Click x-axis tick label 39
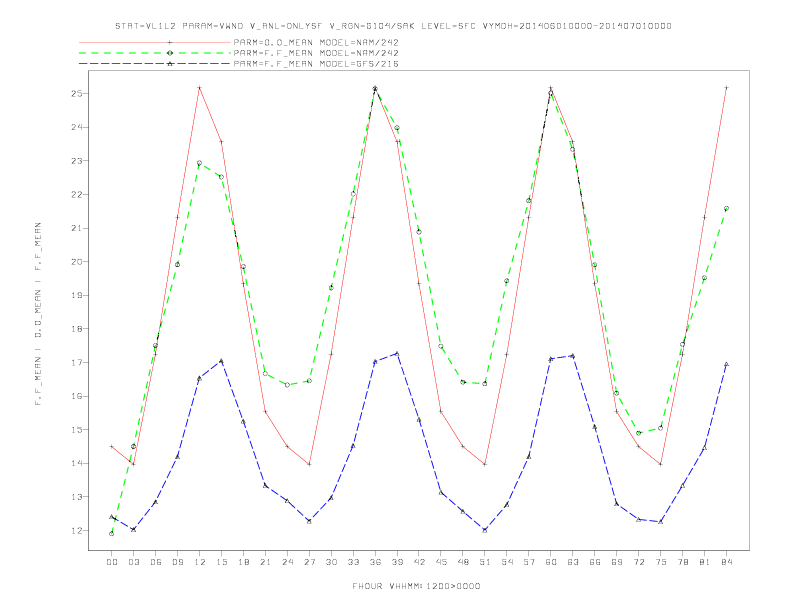 [x=397, y=562]
